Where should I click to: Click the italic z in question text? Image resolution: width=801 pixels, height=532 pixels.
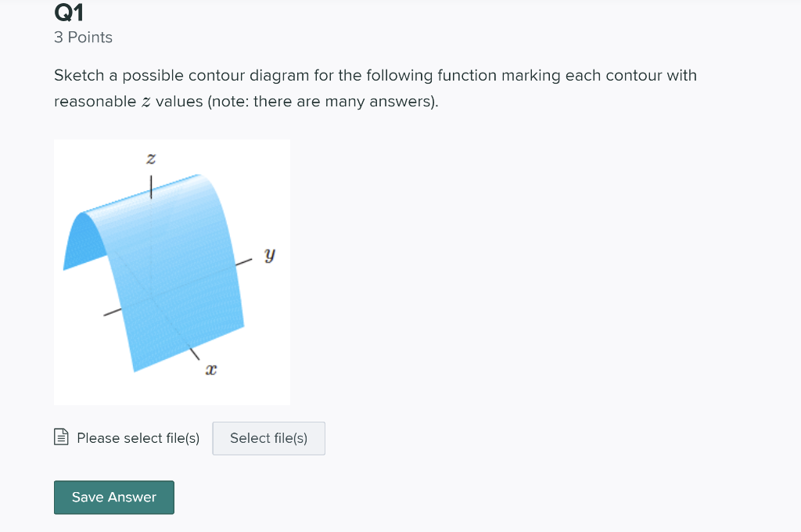pos(146,102)
